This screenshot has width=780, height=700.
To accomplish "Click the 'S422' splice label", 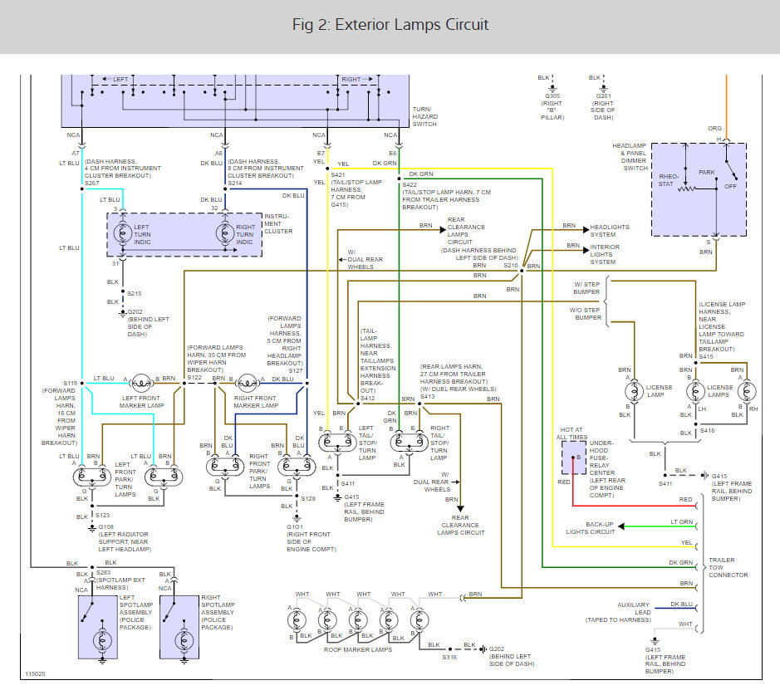I will (410, 185).
